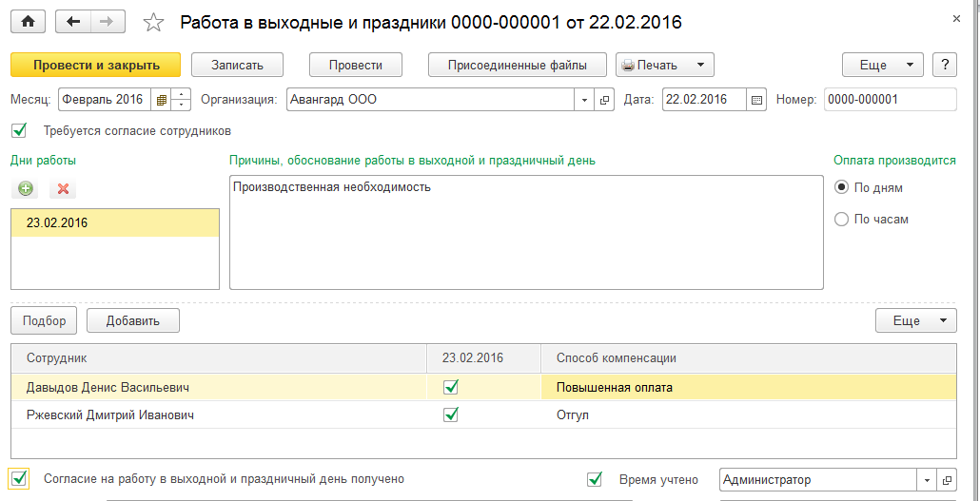Image resolution: width=980 pixels, height=501 pixels.
Task: Decrease the month with the stepper down arrow
Action: 181,105
